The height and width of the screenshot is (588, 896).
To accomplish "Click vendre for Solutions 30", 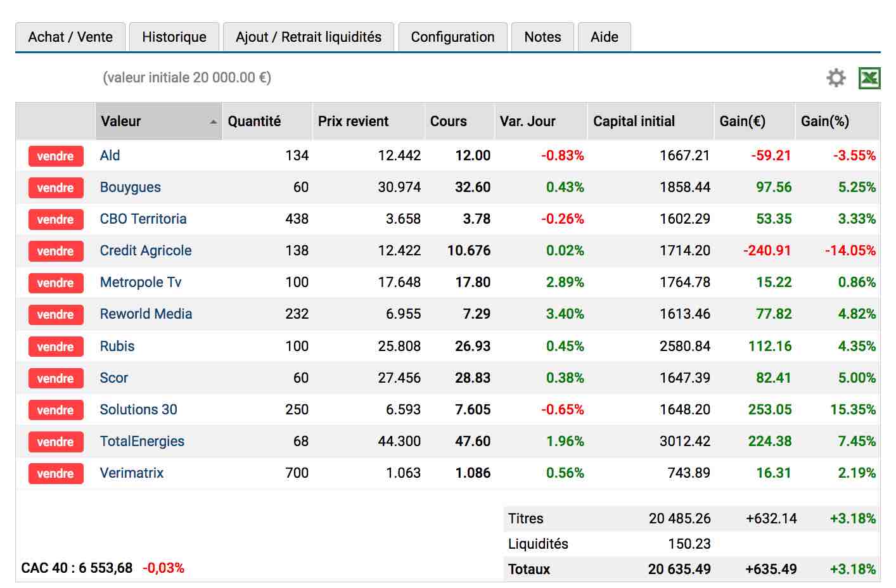I will coord(56,410).
